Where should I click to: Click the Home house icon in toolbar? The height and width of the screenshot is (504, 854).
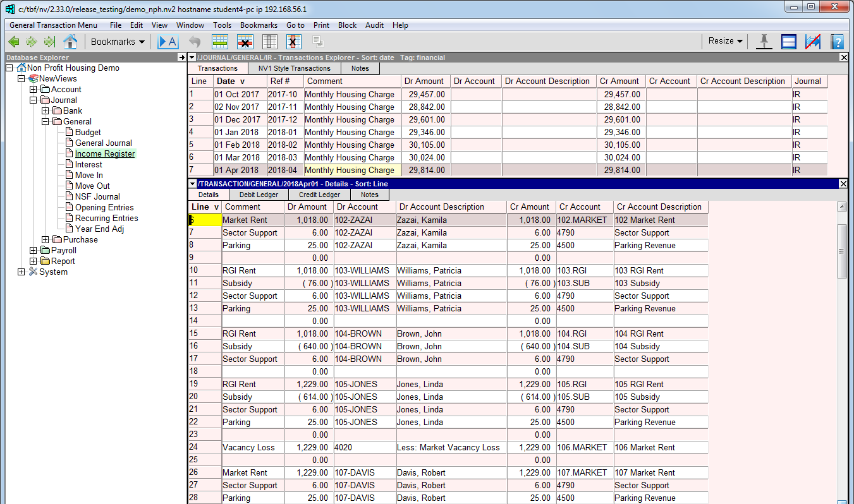coord(70,42)
